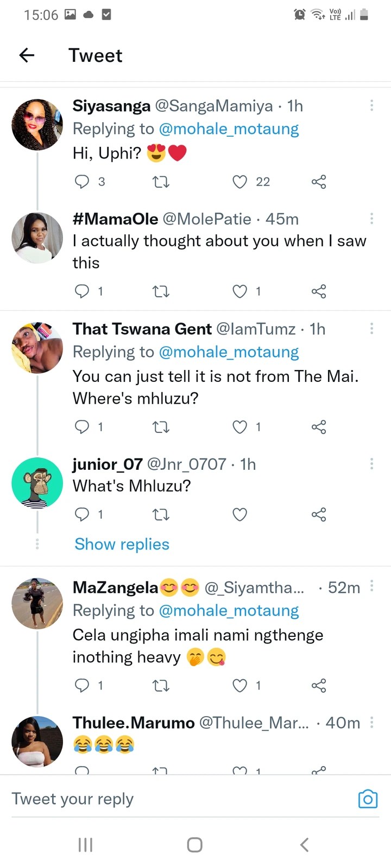Retweet #MamaOle's reply
The width and height of the screenshot is (391, 868).
[x=161, y=291]
